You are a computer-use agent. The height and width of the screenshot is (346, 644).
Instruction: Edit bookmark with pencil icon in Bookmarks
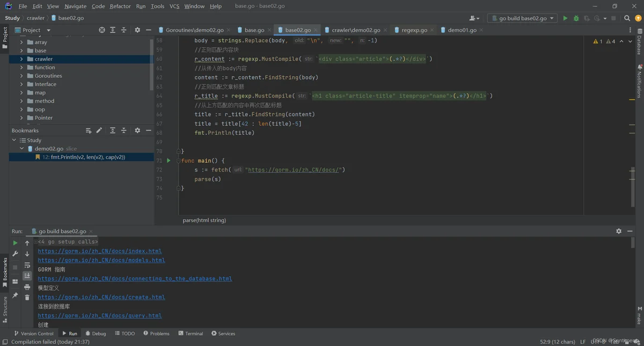(x=99, y=131)
